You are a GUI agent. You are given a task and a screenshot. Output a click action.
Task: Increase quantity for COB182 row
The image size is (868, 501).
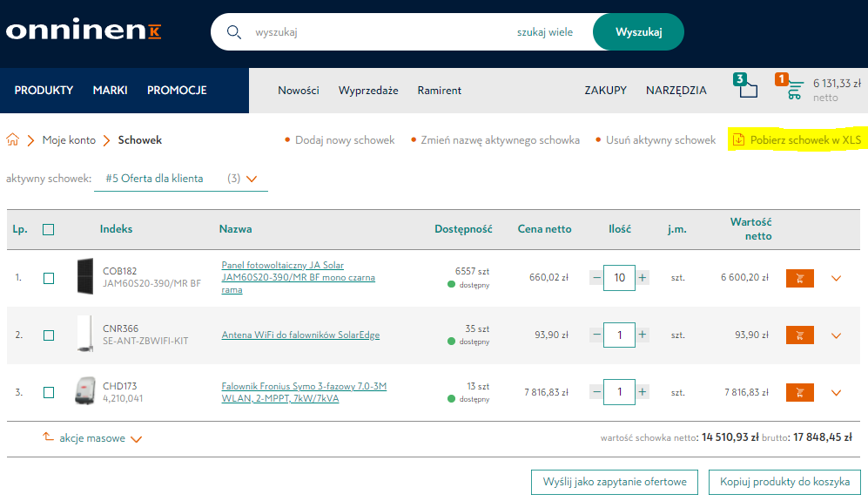(x=643, y=277)
